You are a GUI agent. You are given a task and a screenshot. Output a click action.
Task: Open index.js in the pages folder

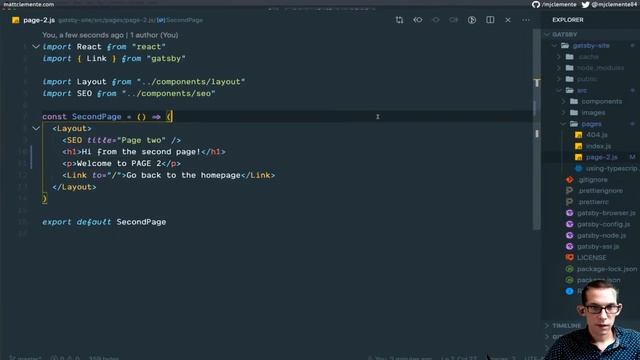(598, 146)
